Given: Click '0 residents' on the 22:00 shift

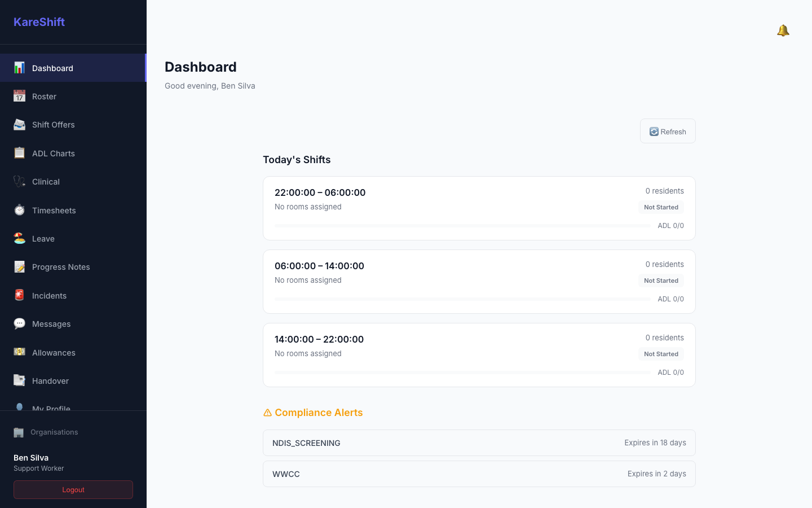Looking at the screenshot, I should coord(665,191).
